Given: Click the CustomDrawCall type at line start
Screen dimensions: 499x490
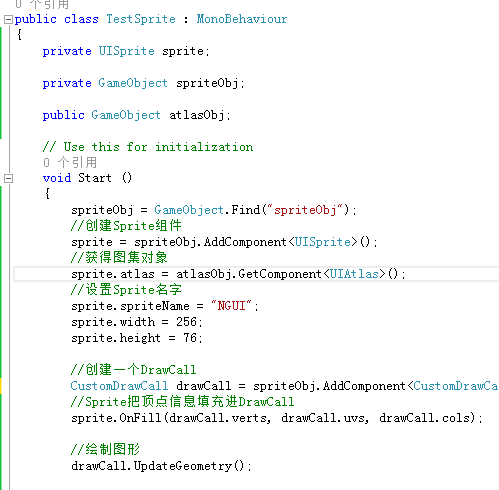Looking at the screenshot, I should tap(119, 386).
